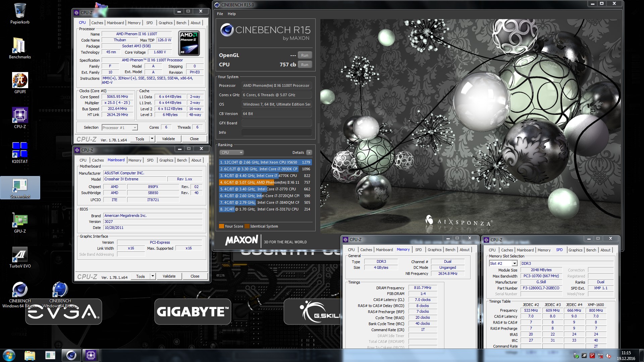The height and width of the screenshot is (362, 644).
Task: Click Validate in top CPU-Z window
Action: pyautogui.click(x=168, y=139)
